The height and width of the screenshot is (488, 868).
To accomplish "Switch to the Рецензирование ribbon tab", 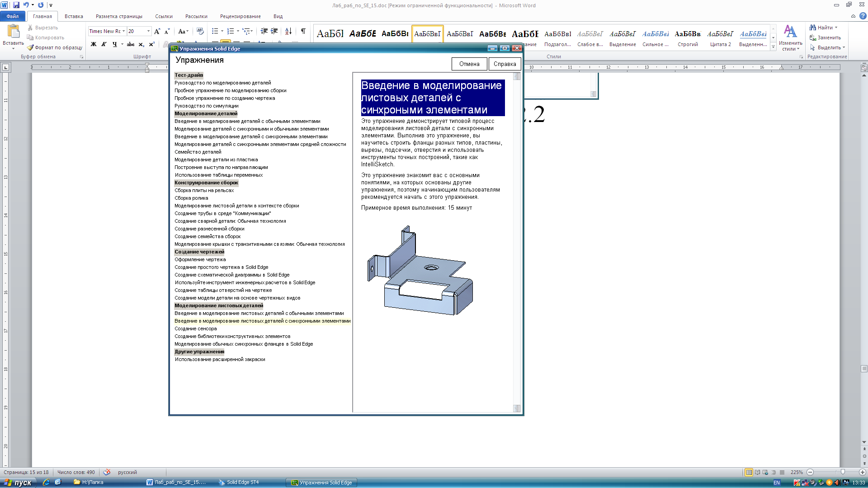I will [240, 16].
